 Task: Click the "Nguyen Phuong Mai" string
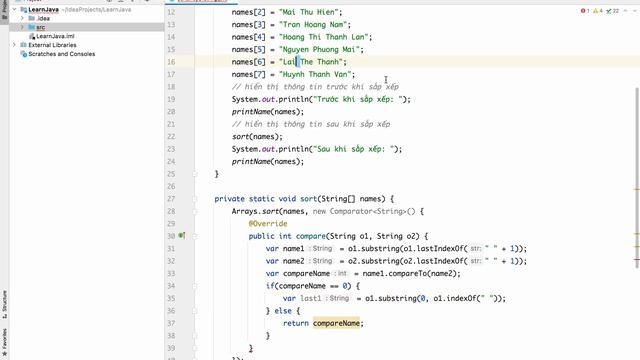[320, 49]
